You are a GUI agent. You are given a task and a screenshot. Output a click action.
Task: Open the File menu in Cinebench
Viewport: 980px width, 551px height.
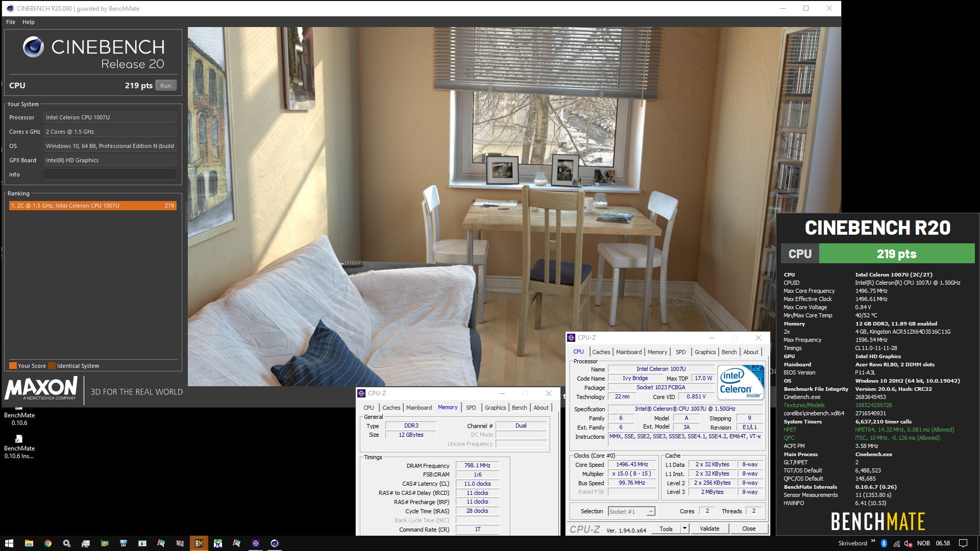(11, 22)
